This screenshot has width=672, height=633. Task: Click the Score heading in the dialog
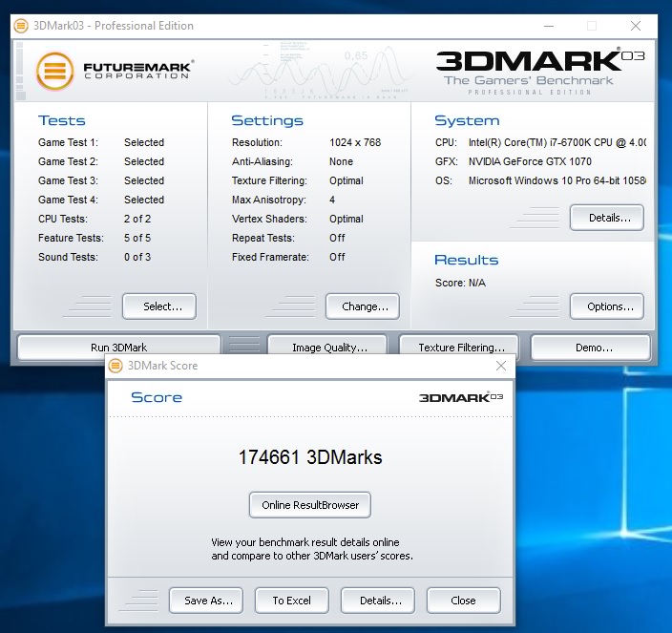tap(157, 397)
